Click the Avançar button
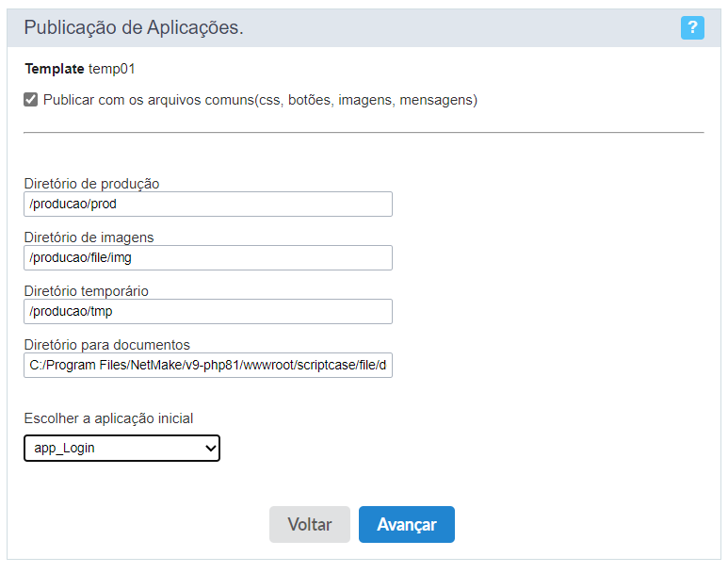 pos(406,524)
